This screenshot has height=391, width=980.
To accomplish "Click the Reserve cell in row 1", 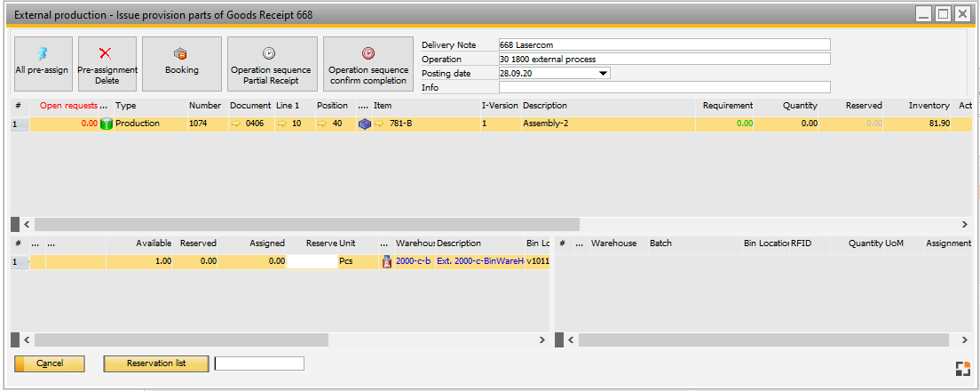I will pos(312,262).
